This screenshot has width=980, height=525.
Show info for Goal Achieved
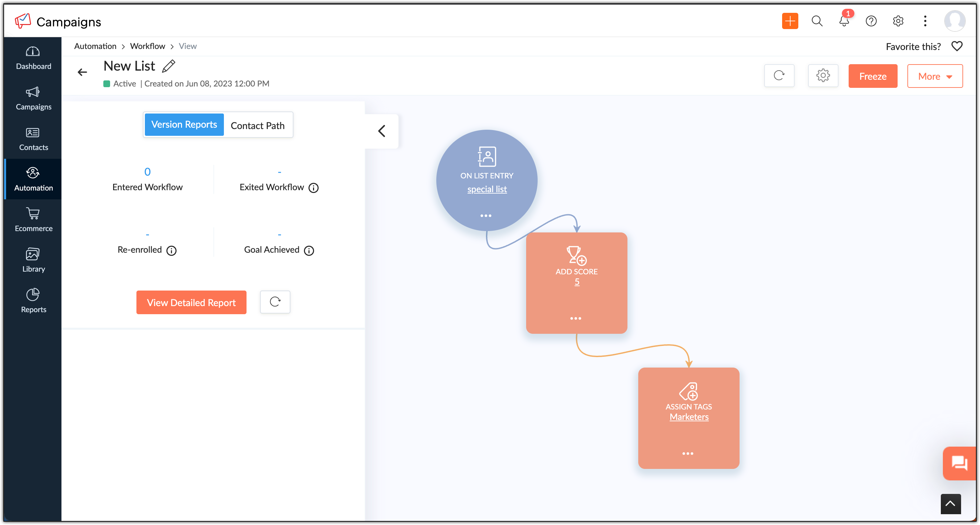pyautogui.click(x=309, y=251)
